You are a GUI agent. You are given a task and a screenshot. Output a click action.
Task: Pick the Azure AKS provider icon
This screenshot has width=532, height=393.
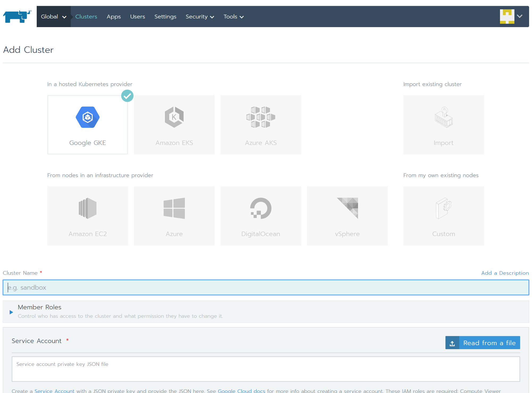click(x=260, y=117)
